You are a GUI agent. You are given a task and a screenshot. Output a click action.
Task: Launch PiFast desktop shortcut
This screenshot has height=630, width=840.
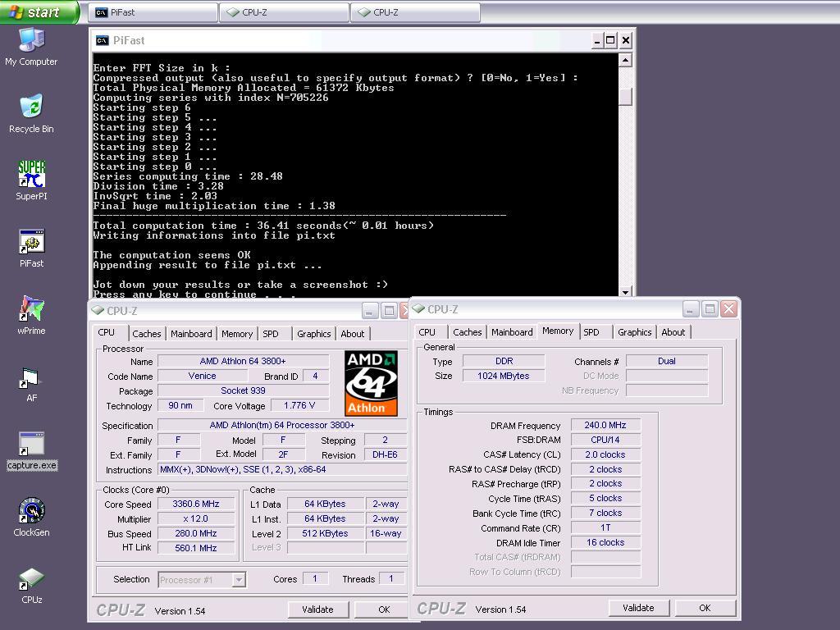coord(31,248)
